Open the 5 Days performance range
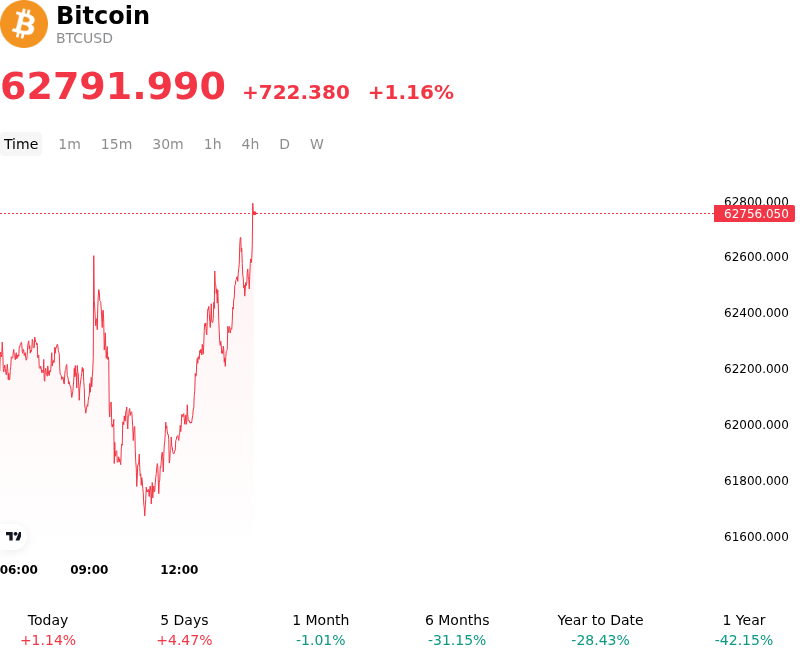This screenshot has height=660, width=800. point(184,630)
